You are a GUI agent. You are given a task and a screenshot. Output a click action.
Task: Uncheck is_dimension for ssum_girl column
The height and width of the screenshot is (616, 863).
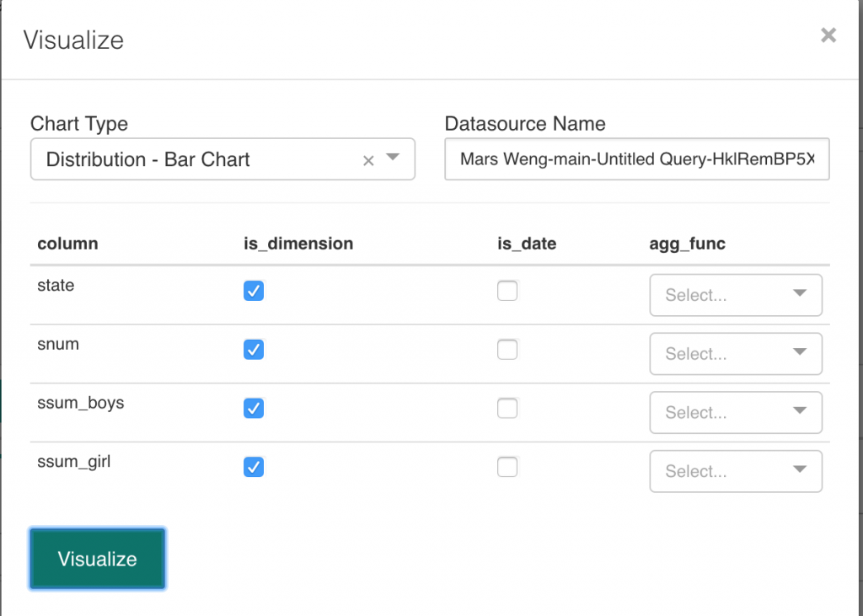click(254, 467)
